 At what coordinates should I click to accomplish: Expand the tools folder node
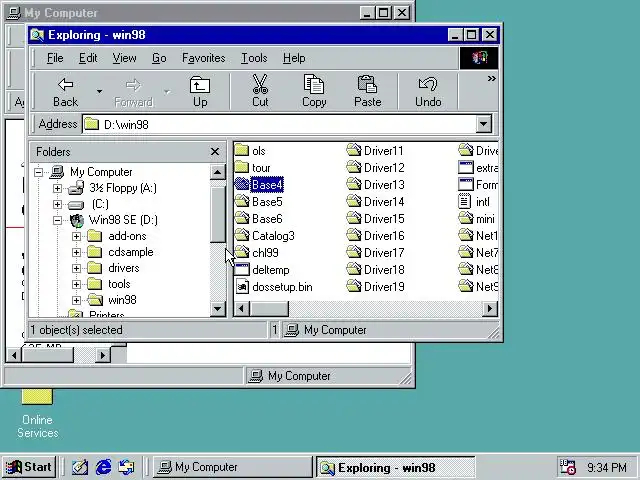pos(76,284)
